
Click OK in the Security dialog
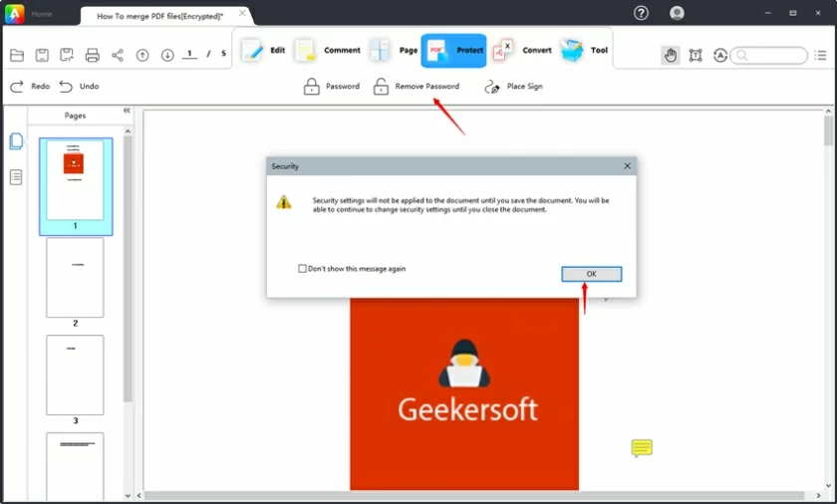point(592,274)
